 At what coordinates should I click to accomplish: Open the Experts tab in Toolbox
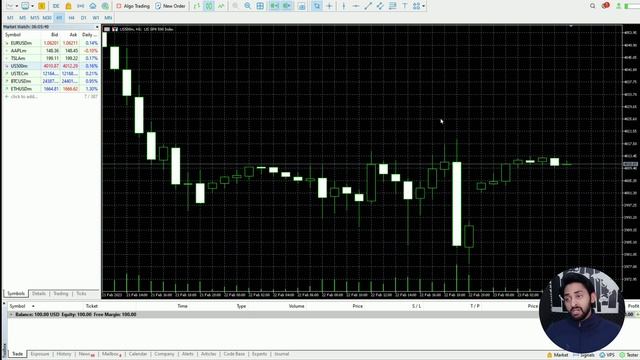(x=259, y=354)
